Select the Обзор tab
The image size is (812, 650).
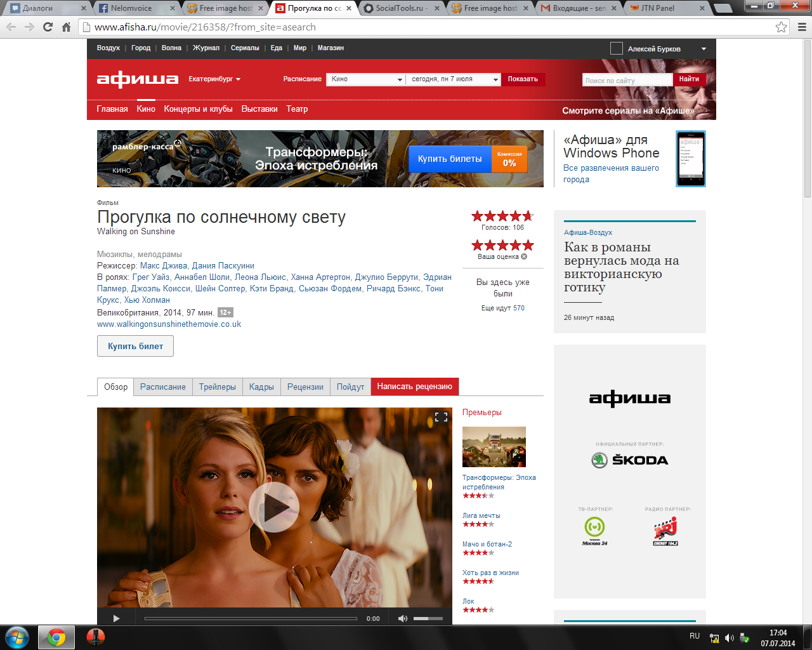click(115, 387)
